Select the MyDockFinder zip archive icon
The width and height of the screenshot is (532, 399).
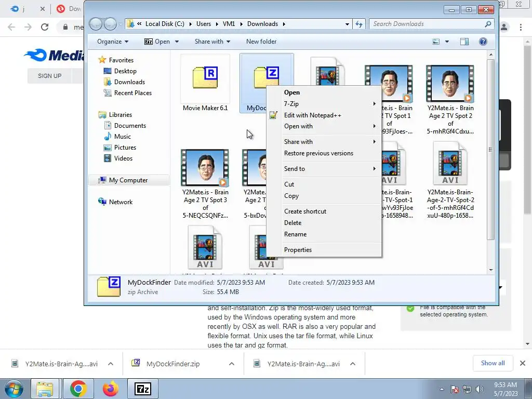pos(267,78)
